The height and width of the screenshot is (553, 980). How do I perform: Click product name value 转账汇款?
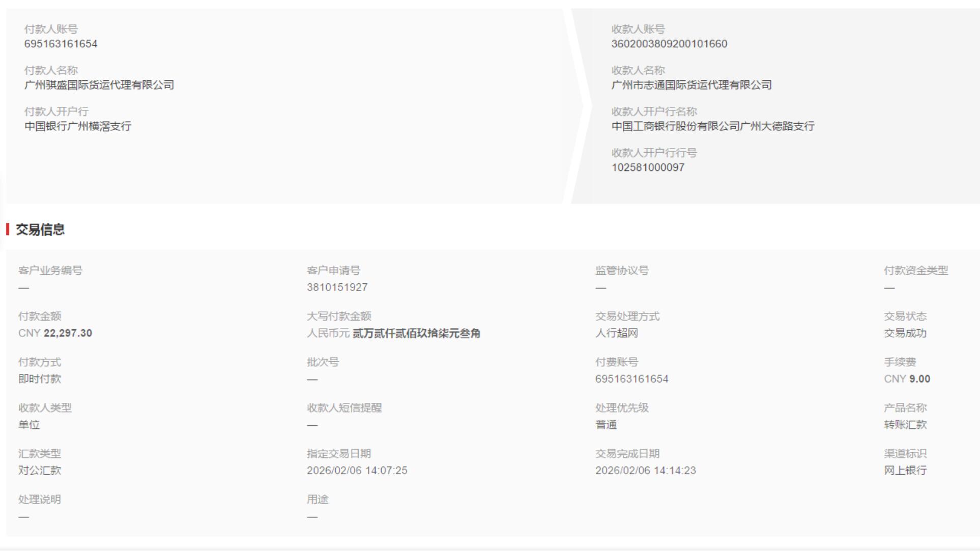tap(905, 425)
